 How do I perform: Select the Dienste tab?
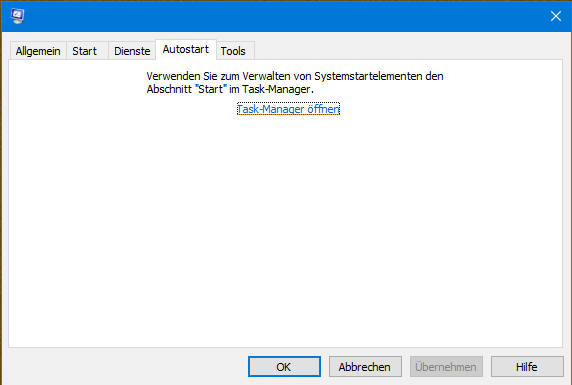click(132, 51)
